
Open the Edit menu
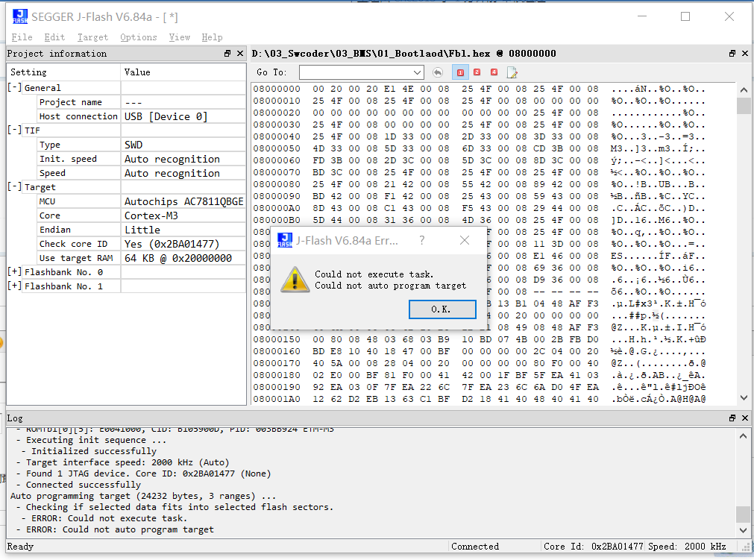[54, 37]
